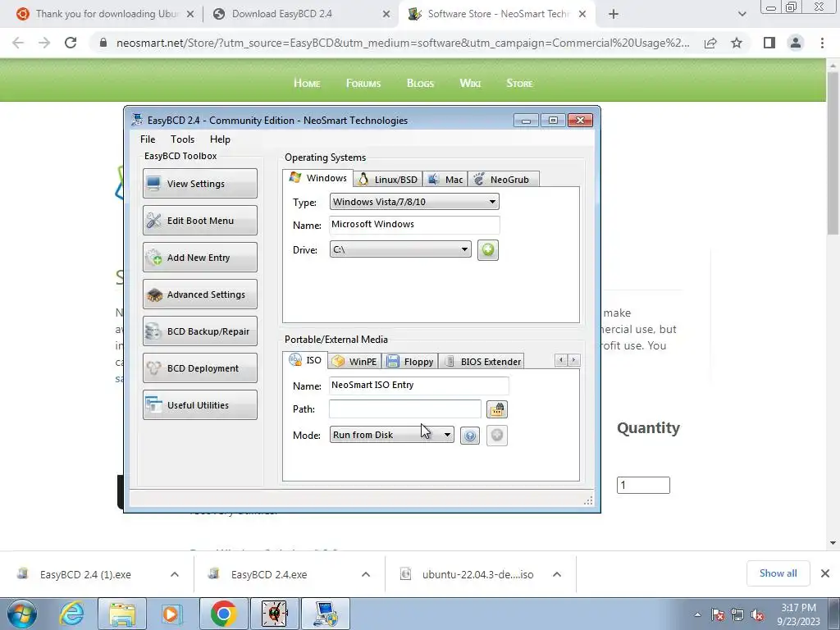Open the Help menu in EasyBCD

pyautogui.click(x=220, y=139)
